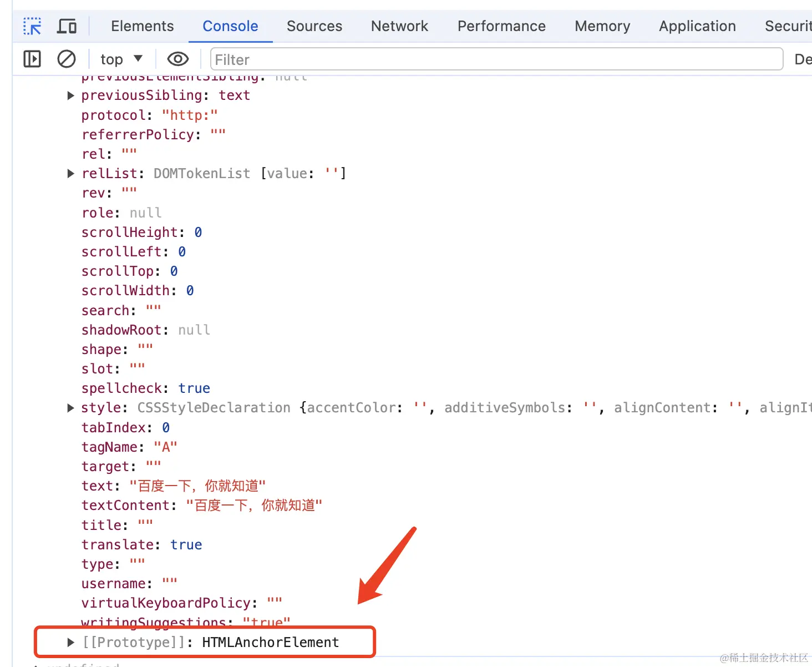Select the Console tab
This screenshot has height=667, width=812.
click(x=230, y=26)
